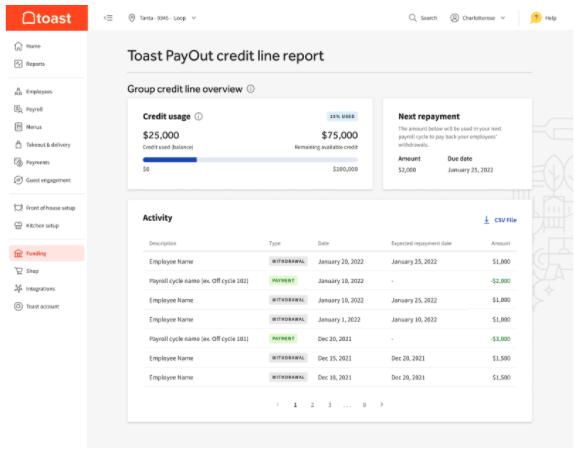Click the $75,000 remaining credit value
Screen dimensions: 578x454
pyautogui.click(x=340, y=135)
